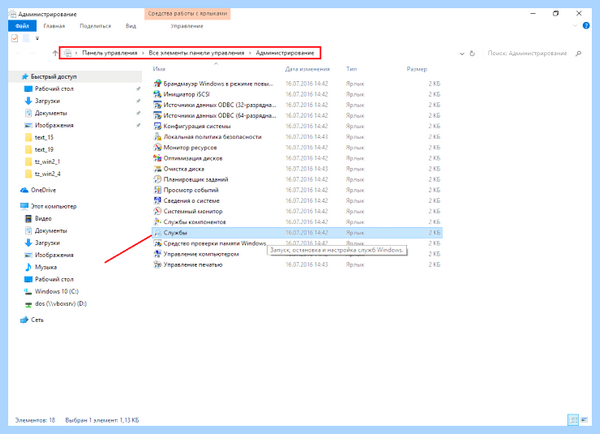Select Средства работы с ярлыками contextual tab

point(188,13)
